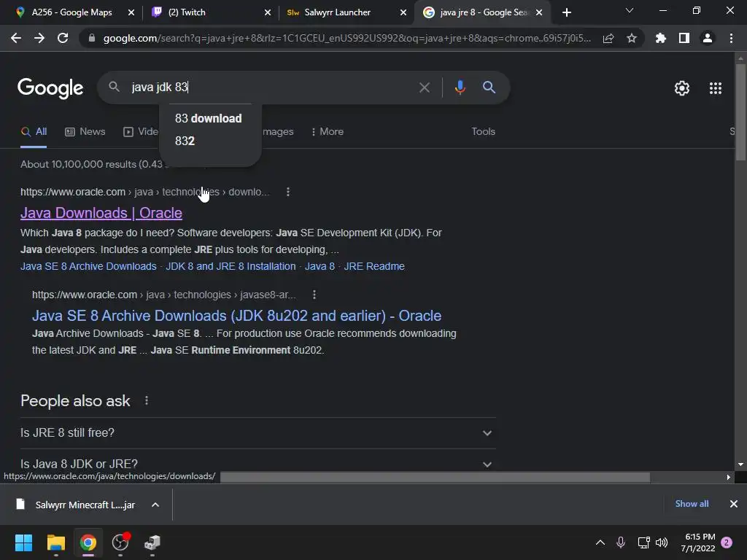
Task: Open File Explorer from the taskbar
Action: tap(55, 542)
